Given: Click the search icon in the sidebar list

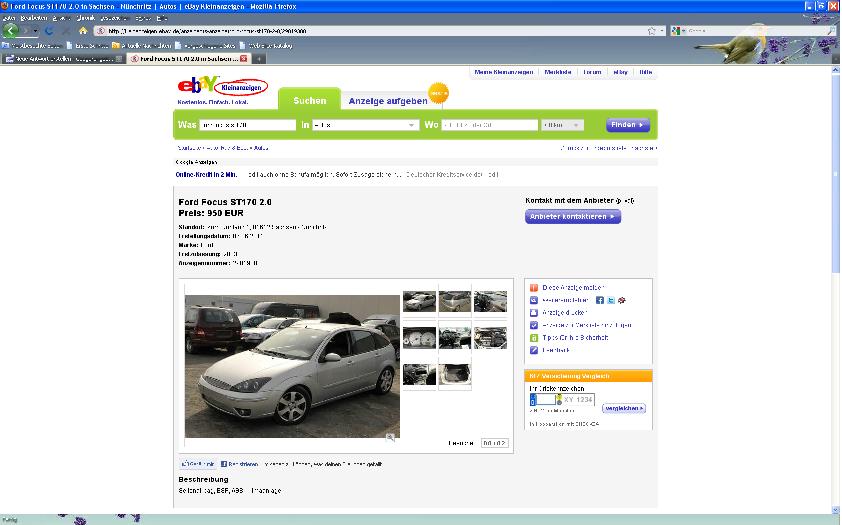Looking at the screenshot, I should pos(534,300).
